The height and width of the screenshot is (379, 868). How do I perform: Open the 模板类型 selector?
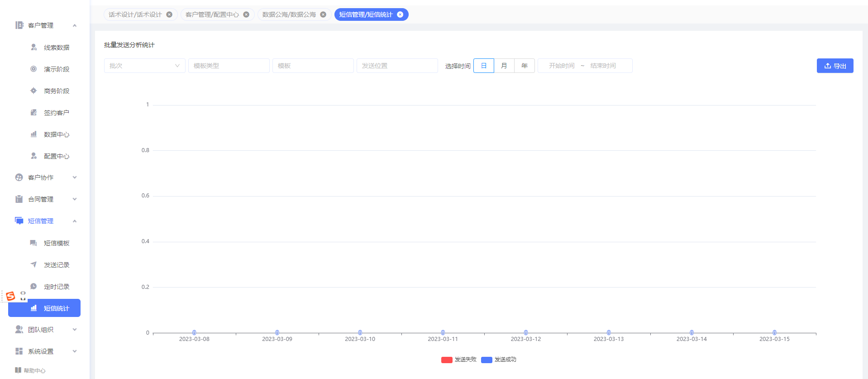(x=229, y=66)
